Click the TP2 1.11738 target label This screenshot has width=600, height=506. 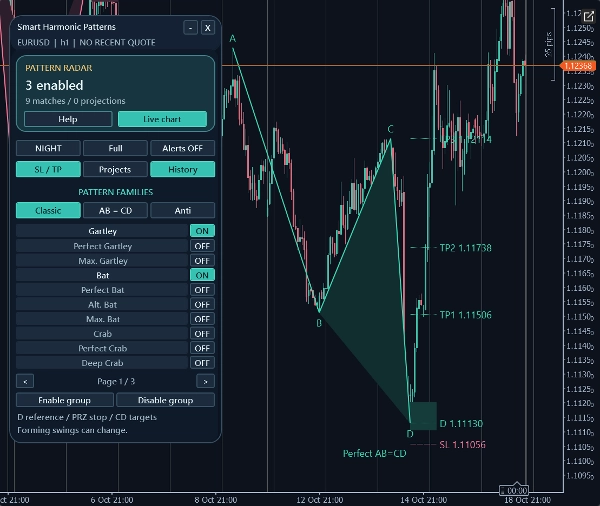click(465, 248)
